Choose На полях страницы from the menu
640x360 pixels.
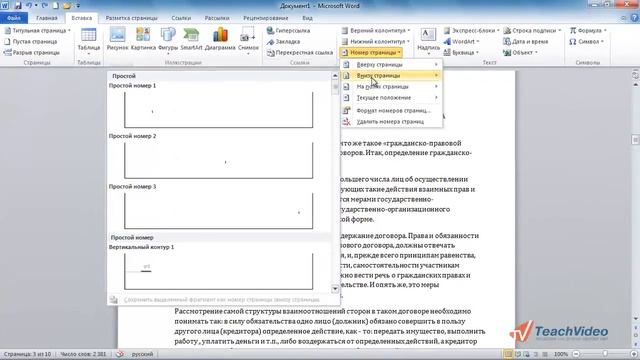tap(391, 87)
